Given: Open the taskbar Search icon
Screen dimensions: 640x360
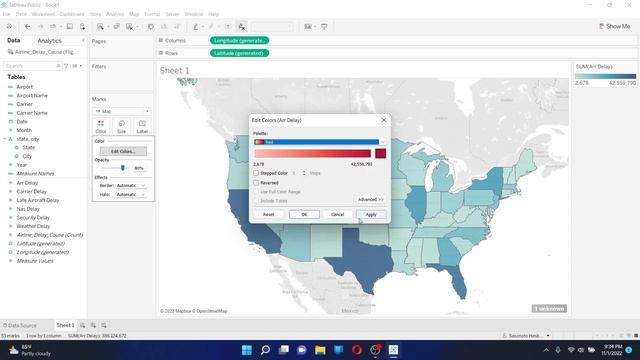Looking at the screenshot, I should tap(265, 350).
